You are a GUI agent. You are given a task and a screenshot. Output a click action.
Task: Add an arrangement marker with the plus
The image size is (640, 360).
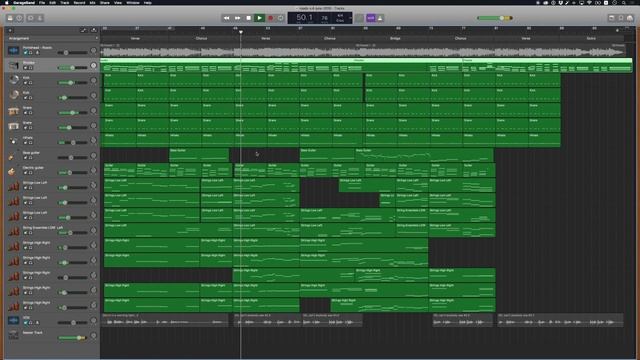coord(97,38)
